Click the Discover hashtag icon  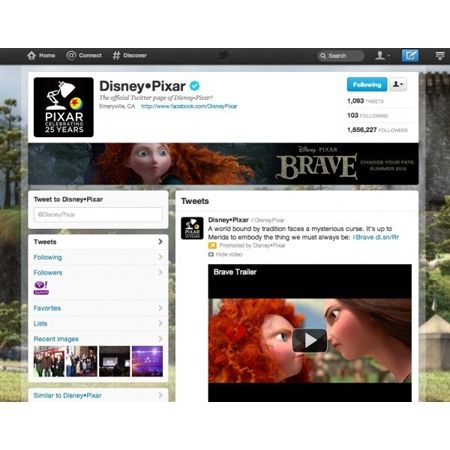[x=116, y=56]
